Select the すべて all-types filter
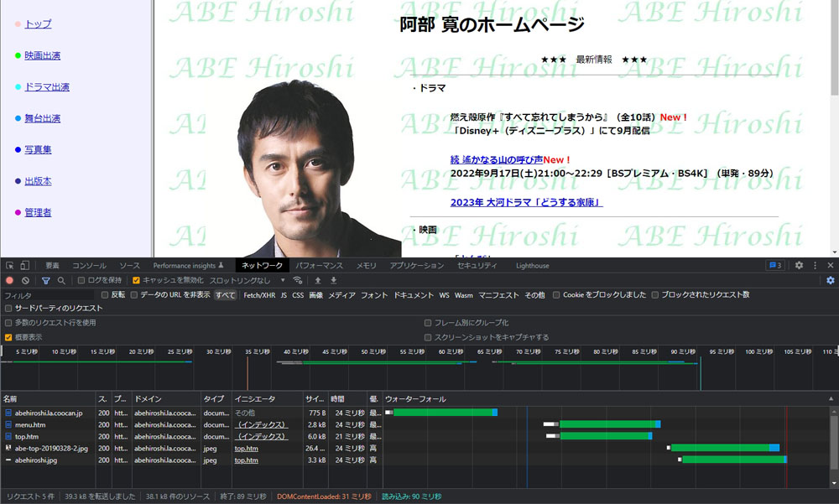The height and width of the screenshot is (504, 839). (x=225, y=295)
